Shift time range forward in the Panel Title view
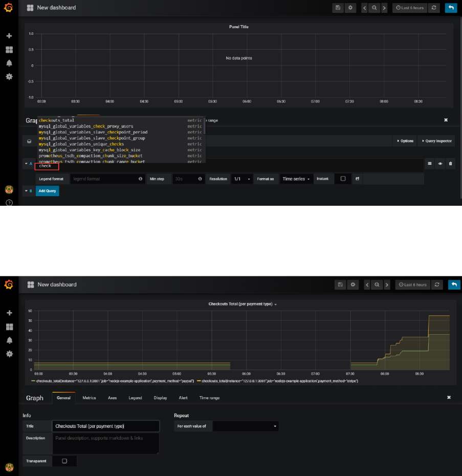This screenshot has height=476, width=462. [384, 8]
